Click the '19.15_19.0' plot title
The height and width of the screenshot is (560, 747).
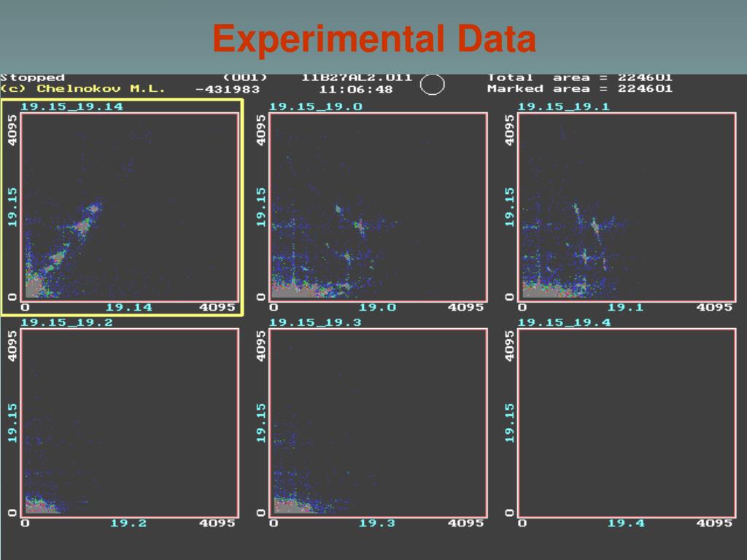pyautogui.click(x=316, y=106)
